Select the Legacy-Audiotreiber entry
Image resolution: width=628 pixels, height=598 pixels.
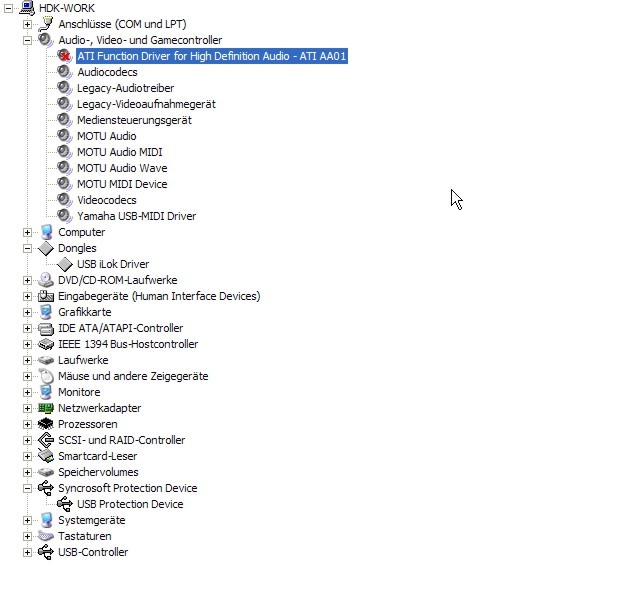pyautogui.click(x=125, y=88)
